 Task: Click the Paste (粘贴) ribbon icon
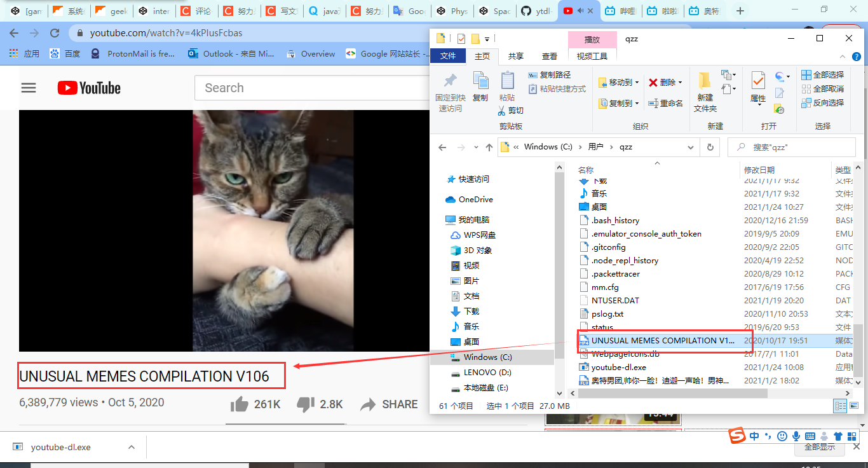click(x=507, y=81)
